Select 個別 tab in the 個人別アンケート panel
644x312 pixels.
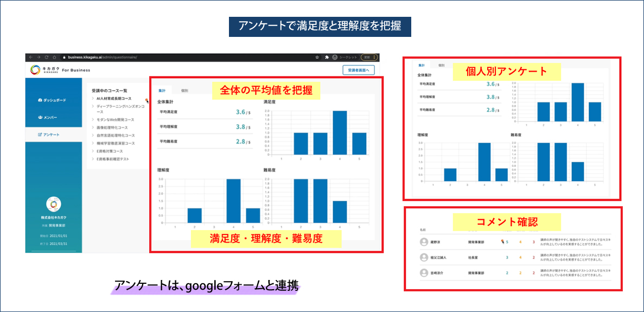(x=441, y=65)
